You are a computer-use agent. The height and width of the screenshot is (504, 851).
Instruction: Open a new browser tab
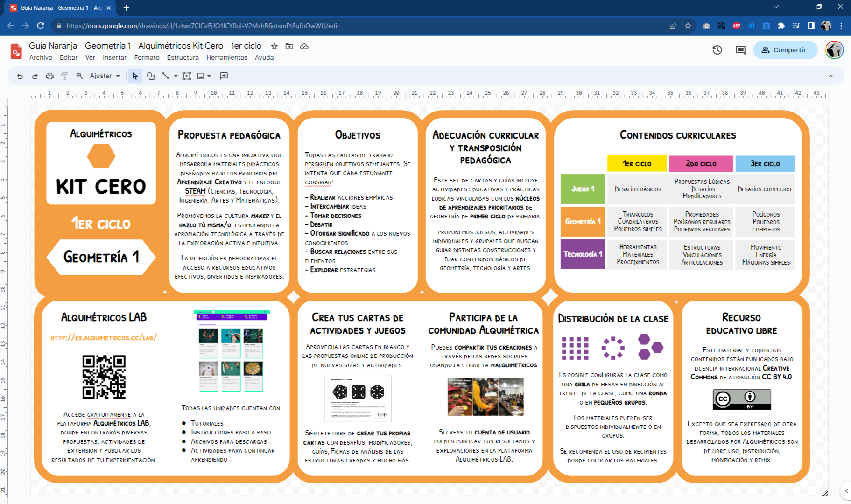pyautogui.click(x=126, y=7)
